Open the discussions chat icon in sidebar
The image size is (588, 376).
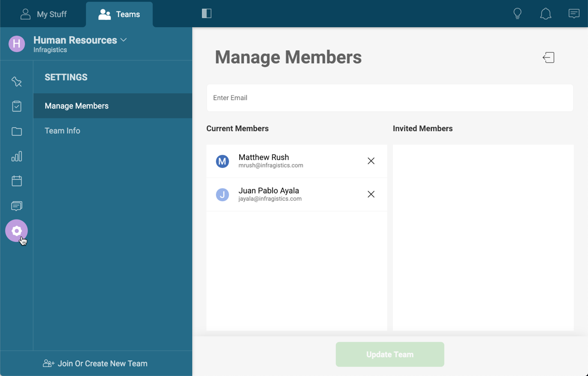[x=16, y=206]
